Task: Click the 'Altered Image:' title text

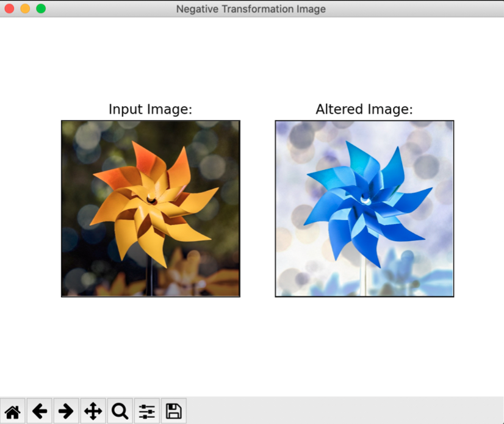Action: pyautogui.click(x=364, y=110)
